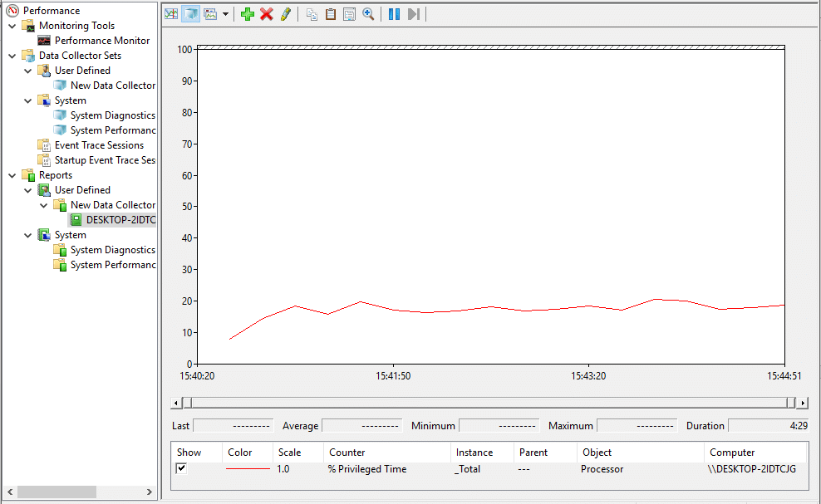Collapse the Data Collector Sets node
This screenshot has width=821, height=504.
tap(12, 56)
